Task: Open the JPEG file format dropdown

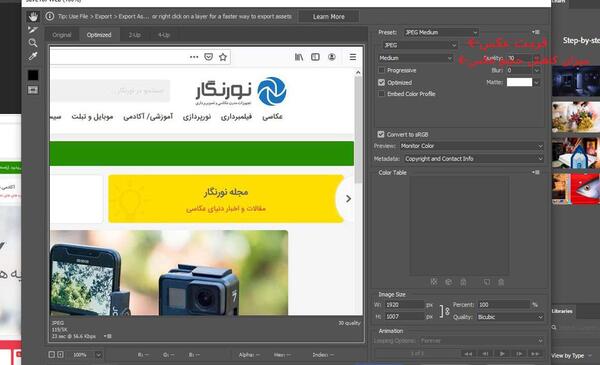Action: (x=420, y=45)
